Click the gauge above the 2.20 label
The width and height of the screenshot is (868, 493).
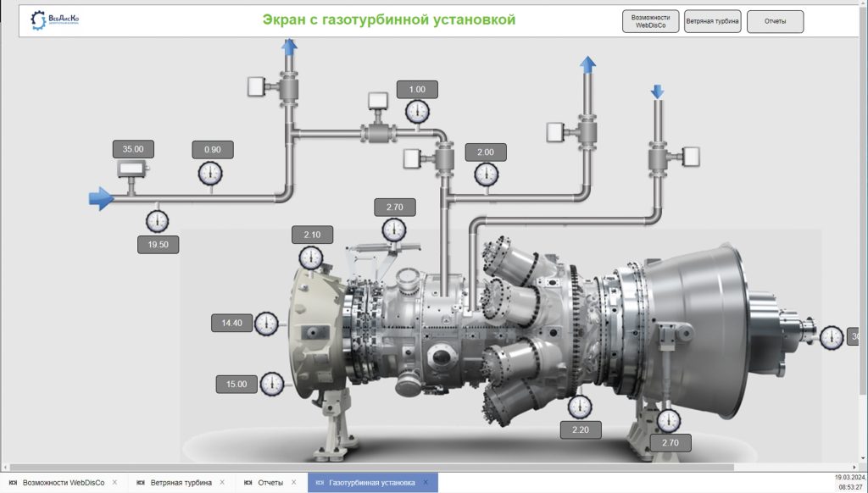580,407
